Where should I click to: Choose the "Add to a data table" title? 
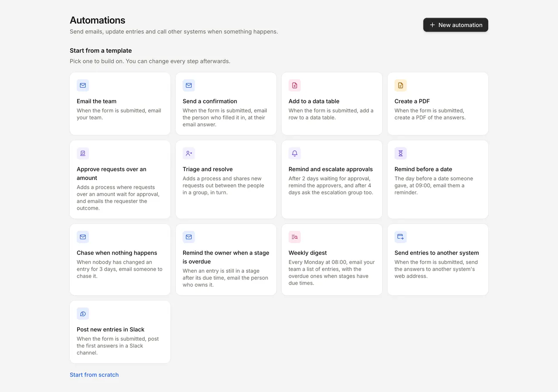click(x=314, y=101)
